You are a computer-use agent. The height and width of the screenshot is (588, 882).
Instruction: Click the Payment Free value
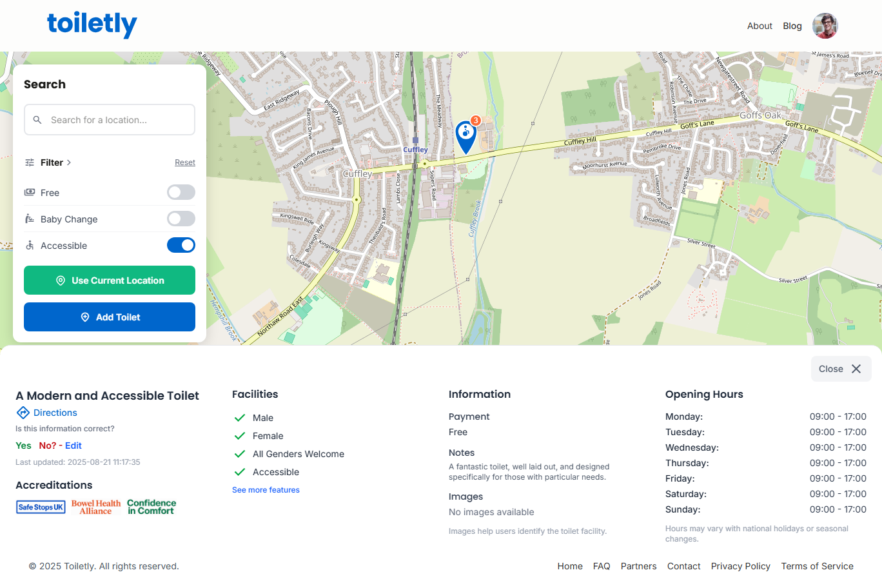458,432
